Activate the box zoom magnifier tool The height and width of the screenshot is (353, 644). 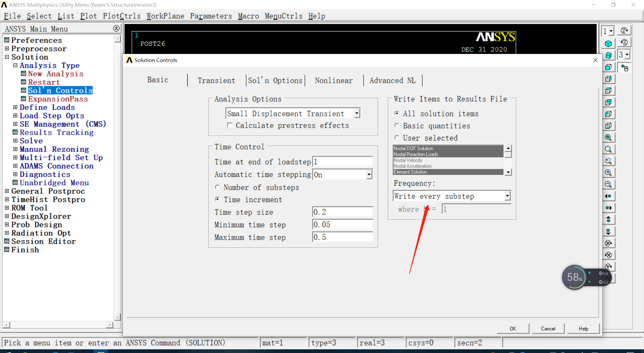click(608, 149)
